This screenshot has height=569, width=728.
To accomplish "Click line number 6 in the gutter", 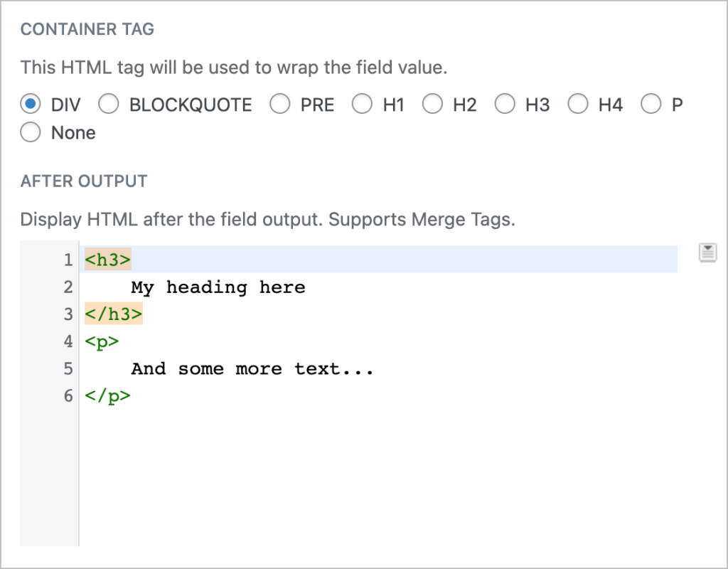I will pyautogui.click(x=68, y=396).
